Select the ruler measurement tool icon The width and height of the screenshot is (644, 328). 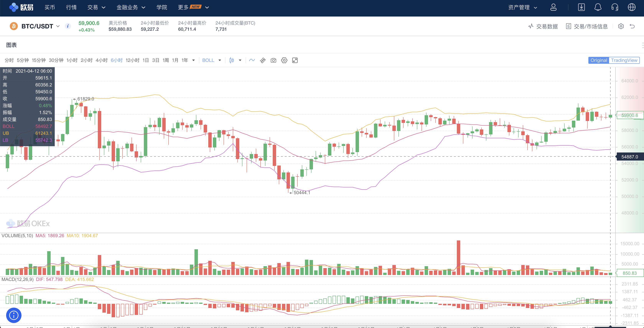pos(263,60)
